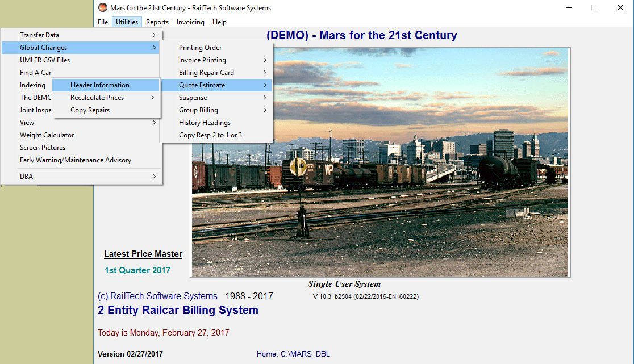Open the Invoicing menu

(x=190, y=22)
